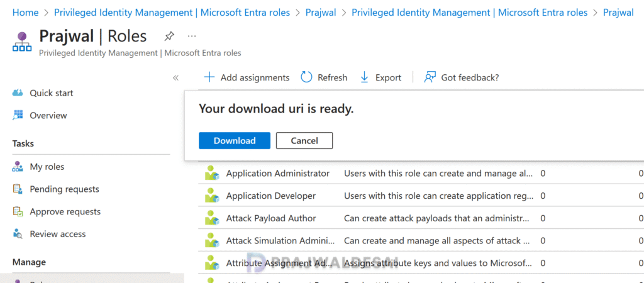Open the Attack Payload Author role
644x283 pixels.
tap(271, 218)
